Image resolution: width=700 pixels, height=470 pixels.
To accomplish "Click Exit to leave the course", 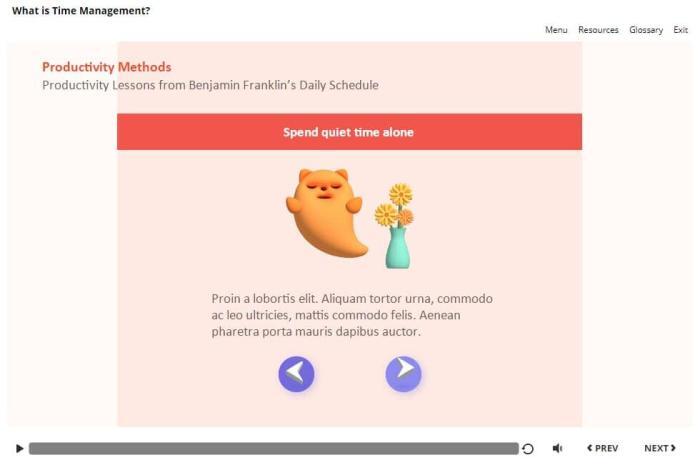I will click(681, 30).
